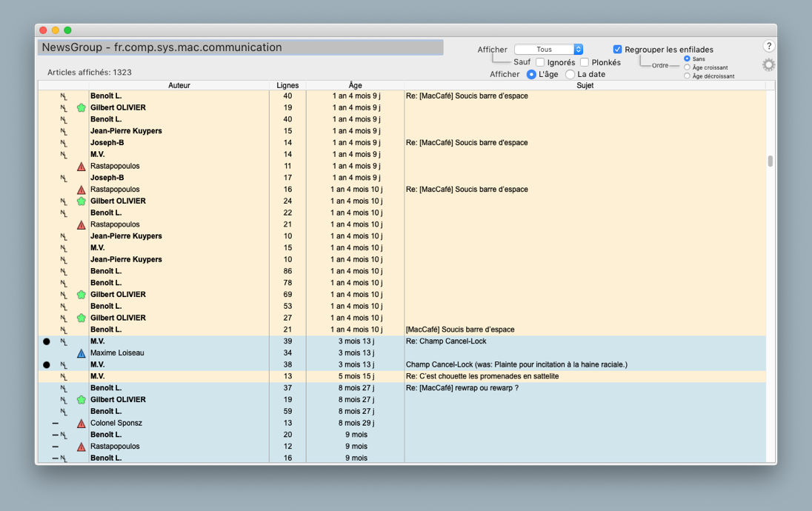
Task: Open the settings gear icon
Action: click(768, 64)
